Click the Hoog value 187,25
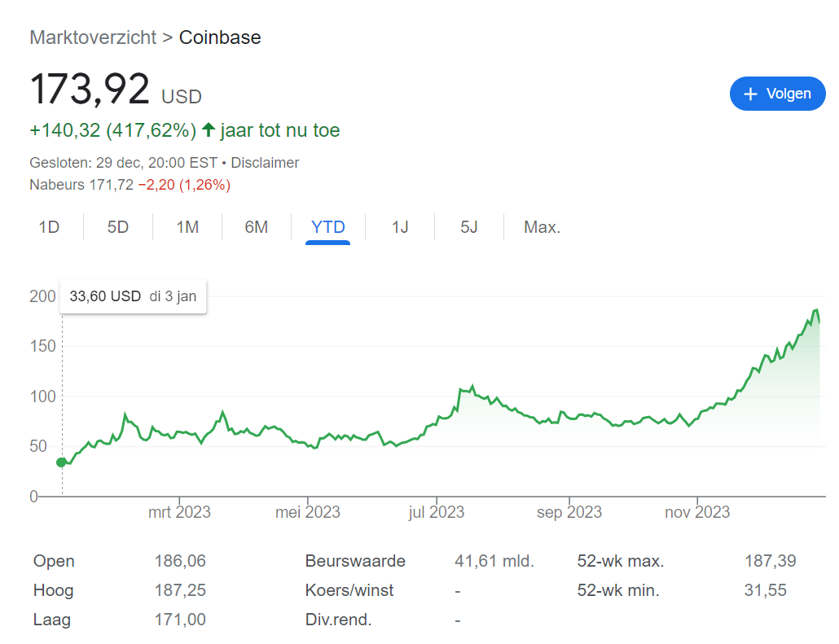 (x=180, y=590)
